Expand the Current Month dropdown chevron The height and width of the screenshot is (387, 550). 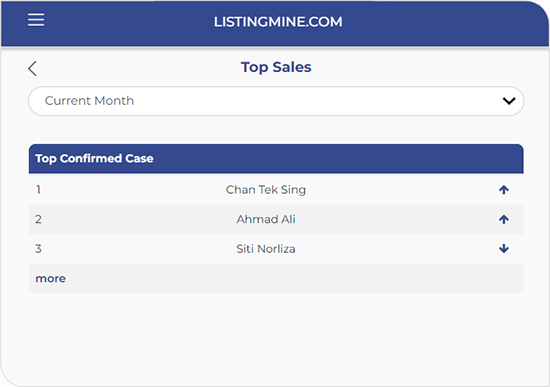(509, 101)
